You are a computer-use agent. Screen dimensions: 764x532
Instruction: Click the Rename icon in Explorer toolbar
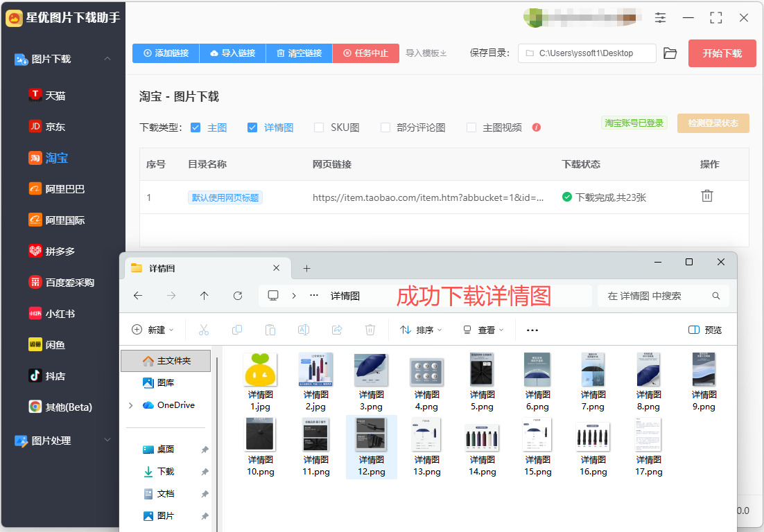pyautogui.click(x=304, y=330)
